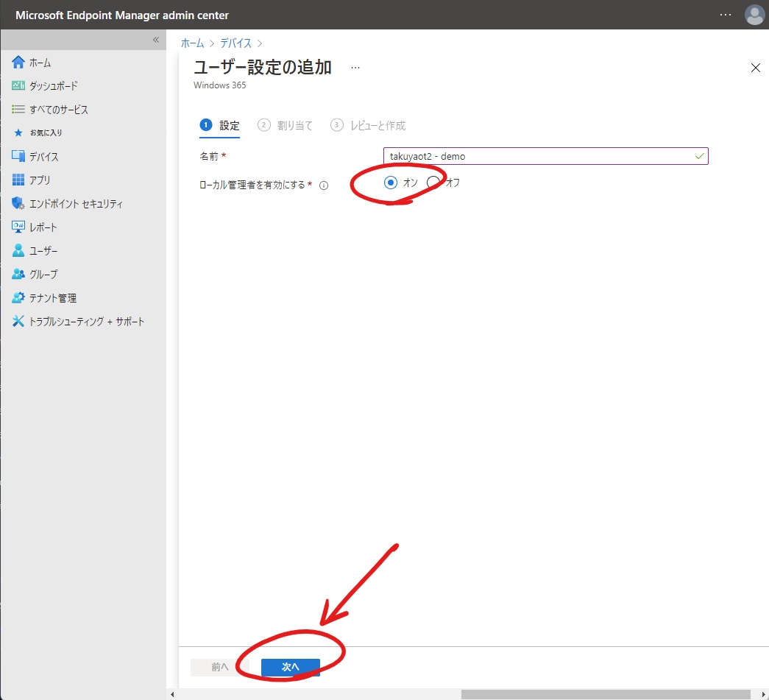This screenshot has height=700, width=769.
Task: Click the ダッシュボード dashboard chart icon
Action: pos(18,86)
